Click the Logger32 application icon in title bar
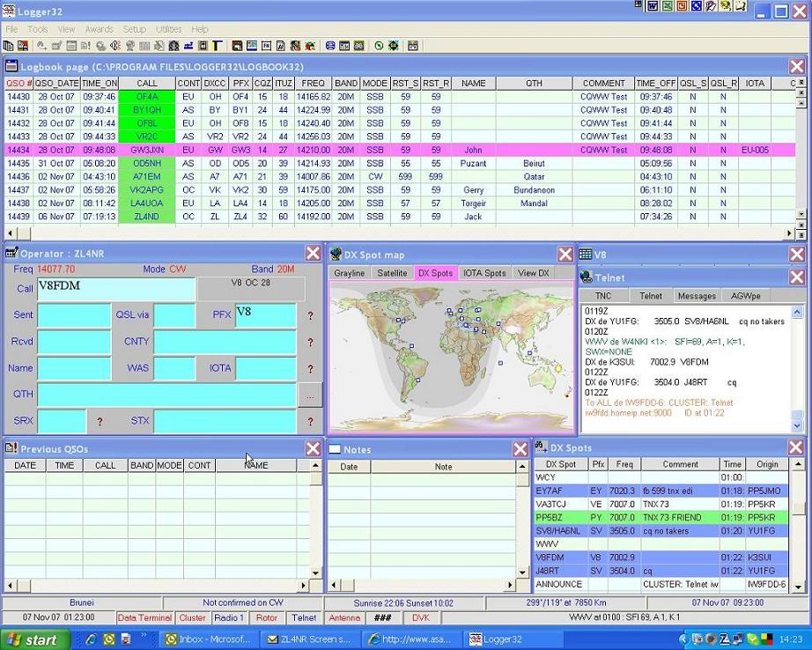 click(x=8, y=11)
